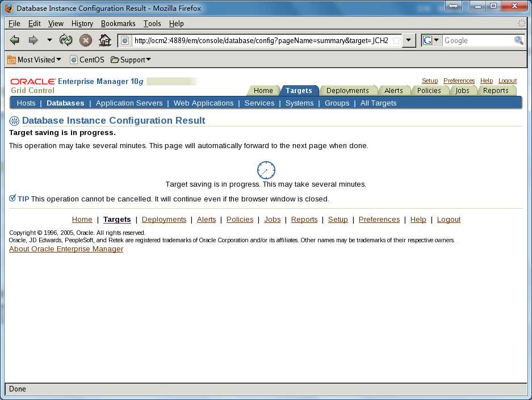
Task: Reload the page with the refresh icon
Action: (x=65, y=40)
